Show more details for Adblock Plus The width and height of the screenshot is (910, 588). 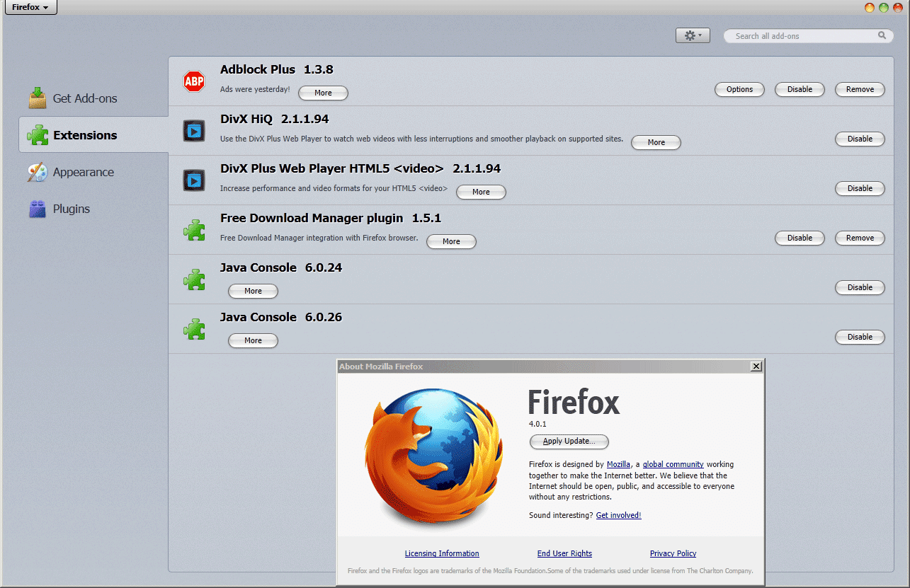[x=323, y=93]
